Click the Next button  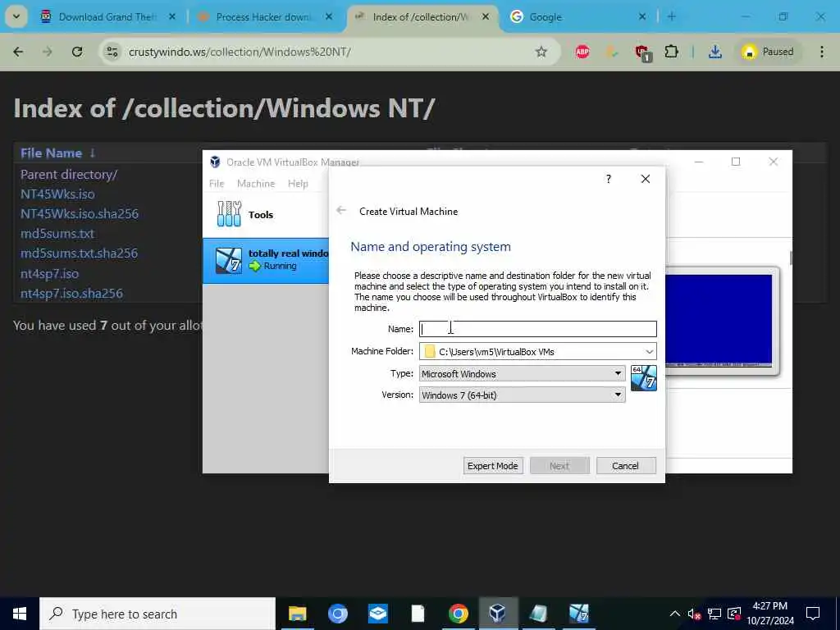click(x=559, y=466)
